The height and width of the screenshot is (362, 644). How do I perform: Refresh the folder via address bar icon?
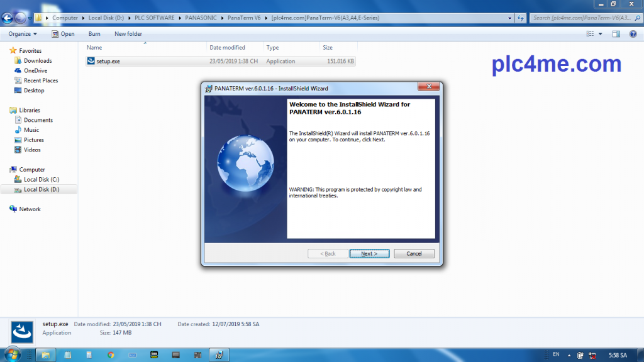tap(521, 18)
